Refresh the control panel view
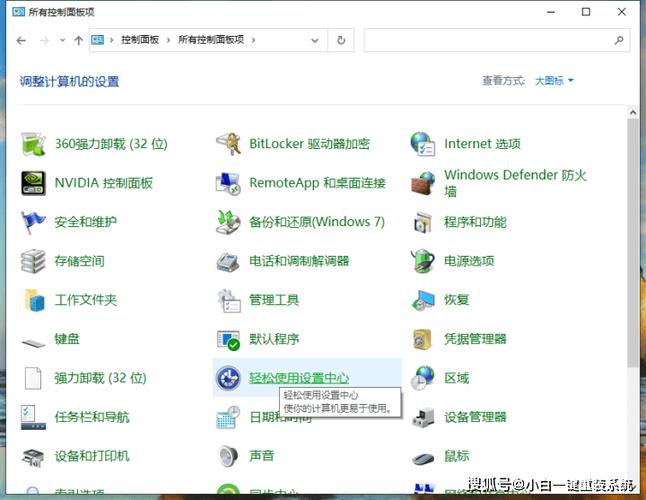 click(341, 40)
